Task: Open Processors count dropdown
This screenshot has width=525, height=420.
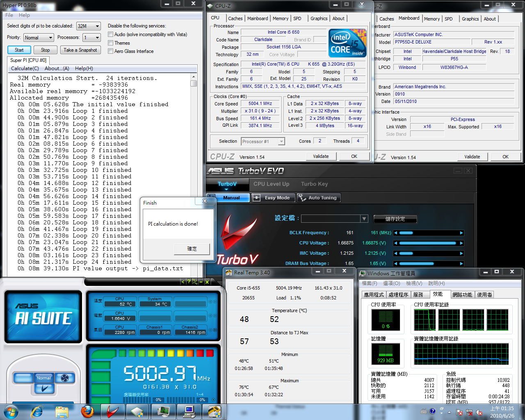Action: (92, 37)
